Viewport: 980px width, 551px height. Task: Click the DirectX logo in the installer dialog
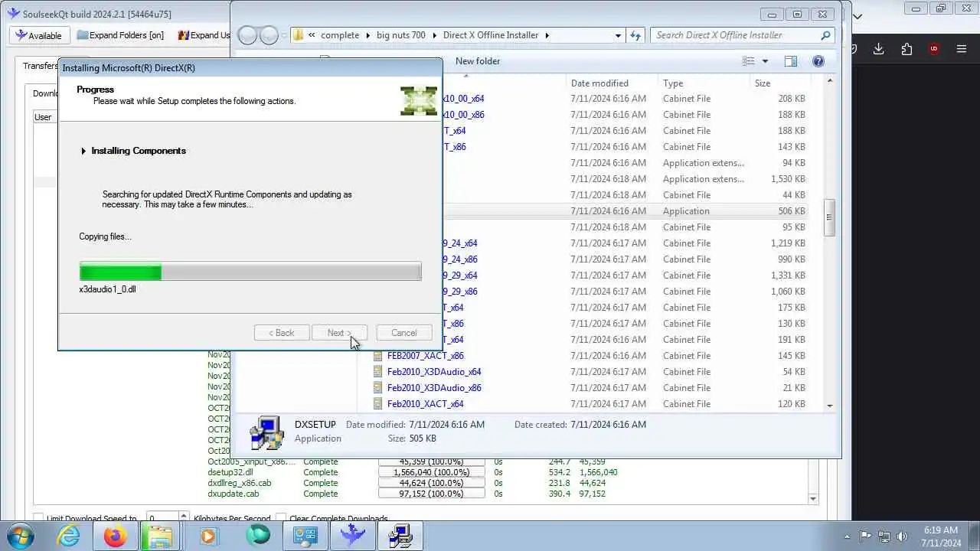click(x=419, y=100)
